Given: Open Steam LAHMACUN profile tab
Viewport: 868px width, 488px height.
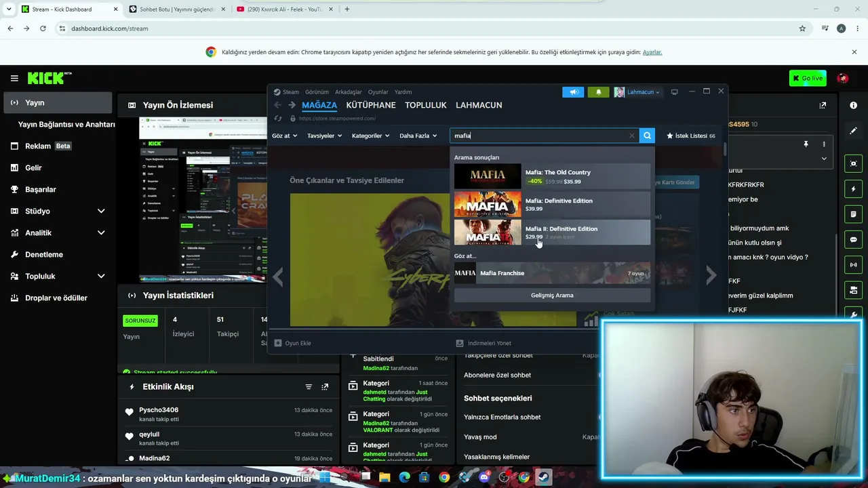Looking at the screenshot, I should click(x=479, y=105).
